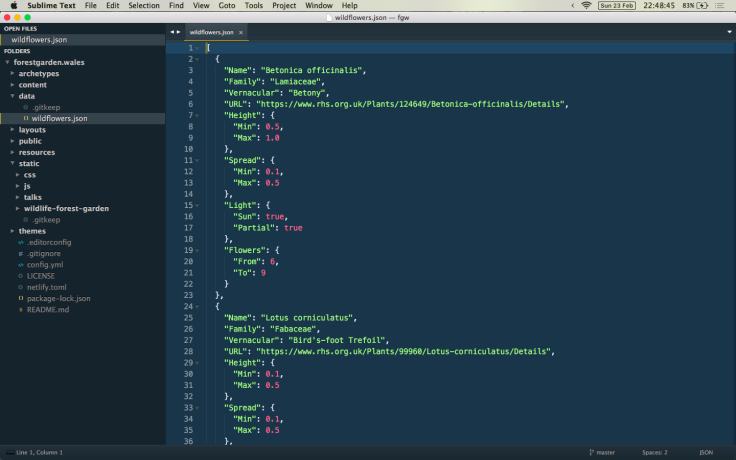Collapse the static folder
This screenshot has width=736, height=460.
click(x=12, y=163)
